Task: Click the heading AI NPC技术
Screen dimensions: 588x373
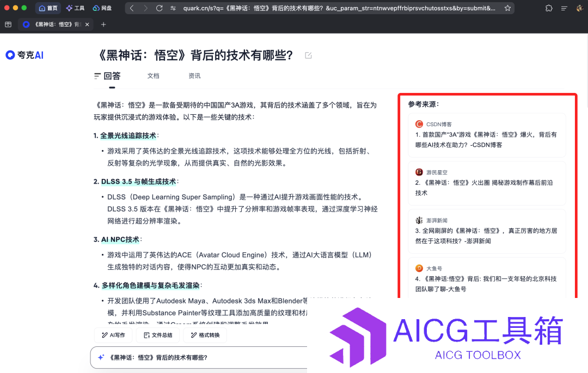Action: (x=120, y=240)
